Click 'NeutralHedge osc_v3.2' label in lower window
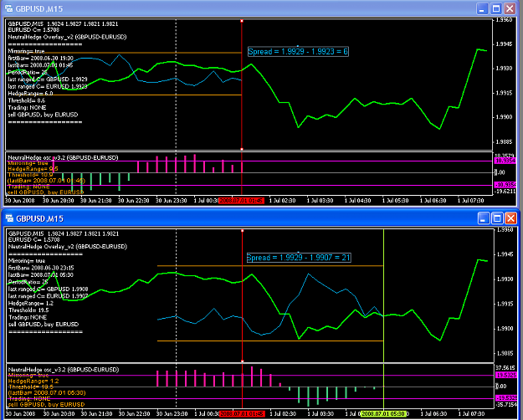Image resolution: width=523 pixels, height=420 pixels. [64, 370]
